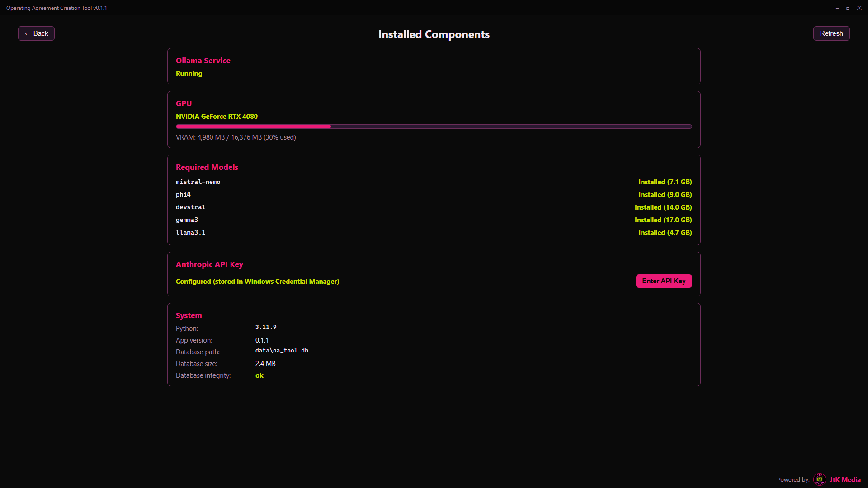This screenshot has height=488, width=868.
Task: Refresh the installed components list
Action: click(x=831, y=33)
